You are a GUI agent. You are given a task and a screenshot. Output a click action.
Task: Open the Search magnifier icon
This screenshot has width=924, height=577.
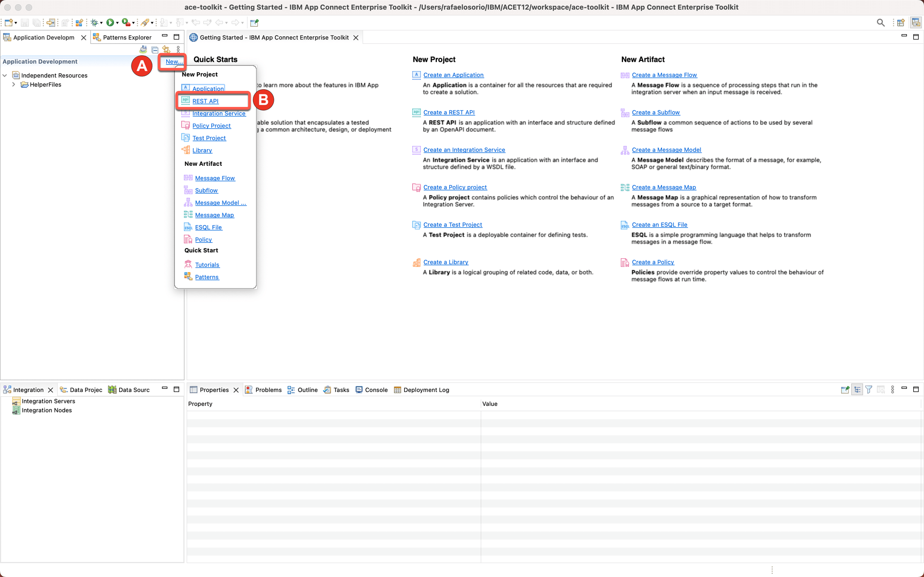click(x=880, y=22)
